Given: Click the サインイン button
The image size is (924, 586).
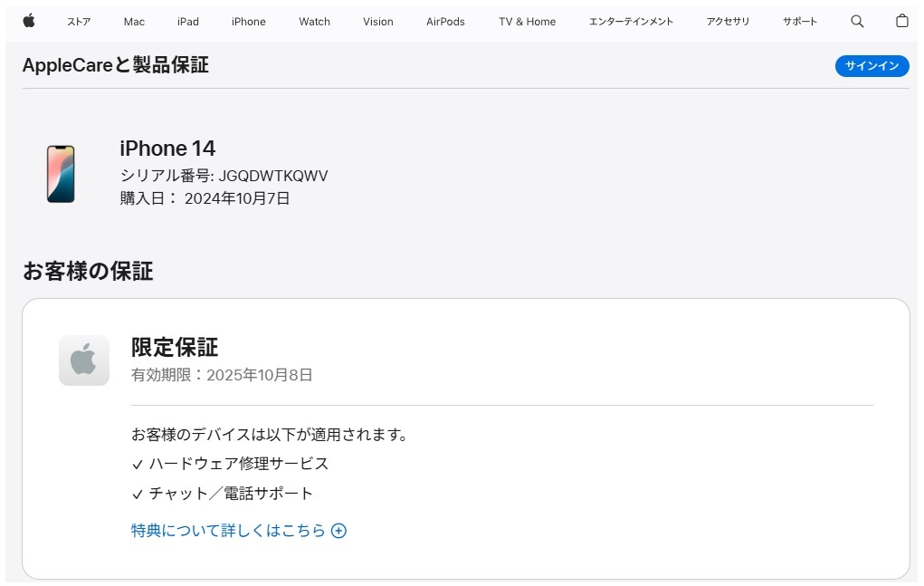Looking at the screenshot, I should (x=872, y=66).
